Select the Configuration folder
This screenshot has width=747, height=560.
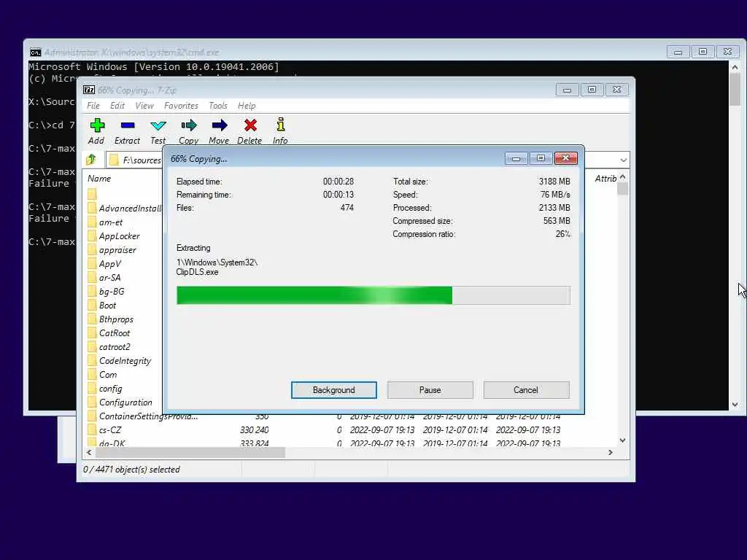[125, 402]
